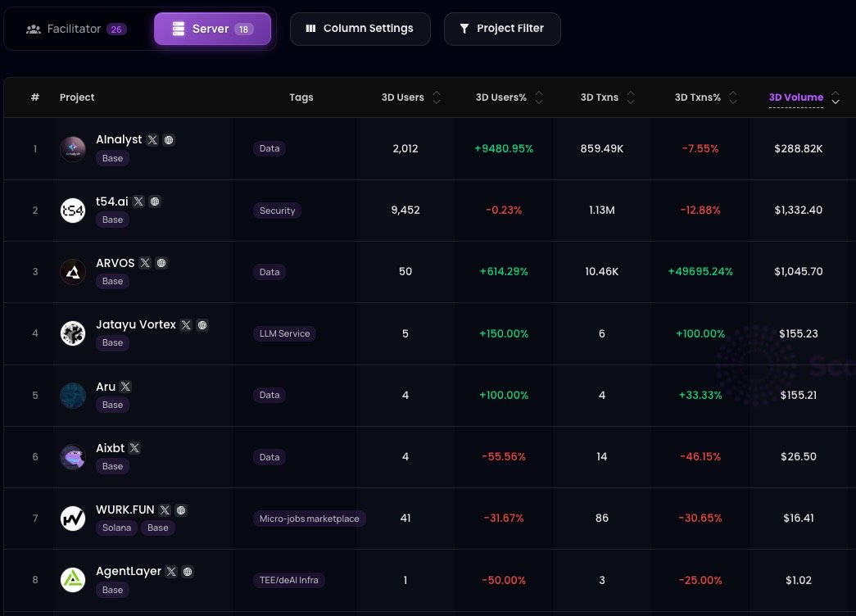Open Aru's X profile icon
Image resolution: width=856 pixels, height=616 pixels.
point(125,387)
